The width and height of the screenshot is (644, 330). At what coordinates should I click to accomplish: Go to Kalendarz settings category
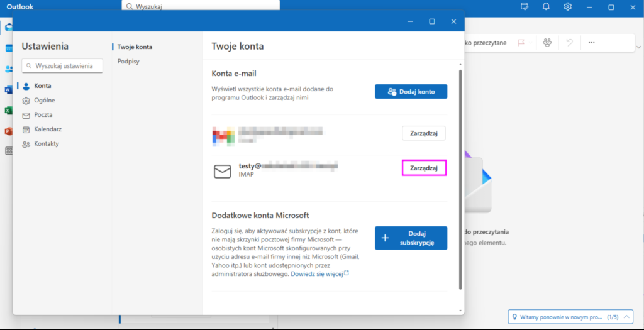(x=48, y=129)
